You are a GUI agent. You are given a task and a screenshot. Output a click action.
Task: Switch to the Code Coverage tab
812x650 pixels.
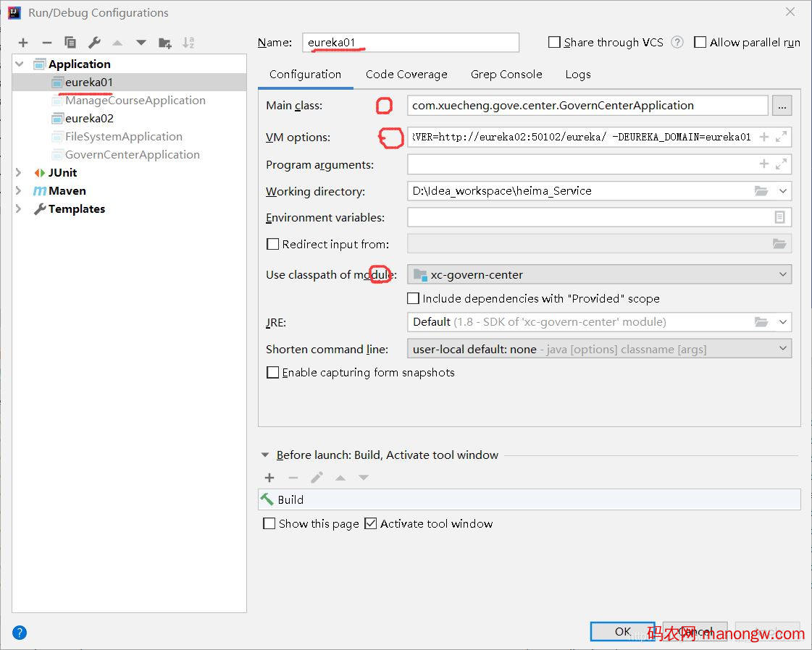tap(406, 75)
